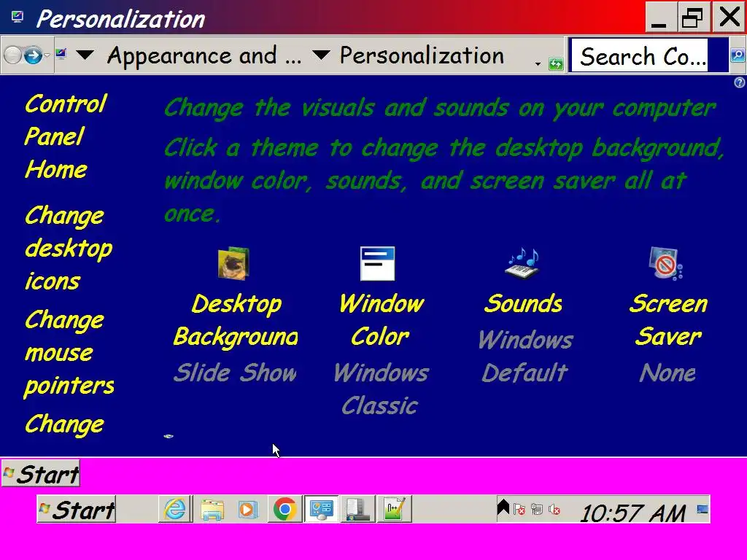Open the Help question mark icon
Screen dimensions: 747x560
(x=740, y=82)
